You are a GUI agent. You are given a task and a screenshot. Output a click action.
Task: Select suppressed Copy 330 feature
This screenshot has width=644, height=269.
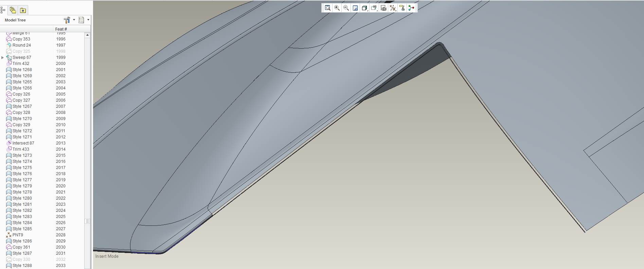pyautogui.click(x=21, y=259)
